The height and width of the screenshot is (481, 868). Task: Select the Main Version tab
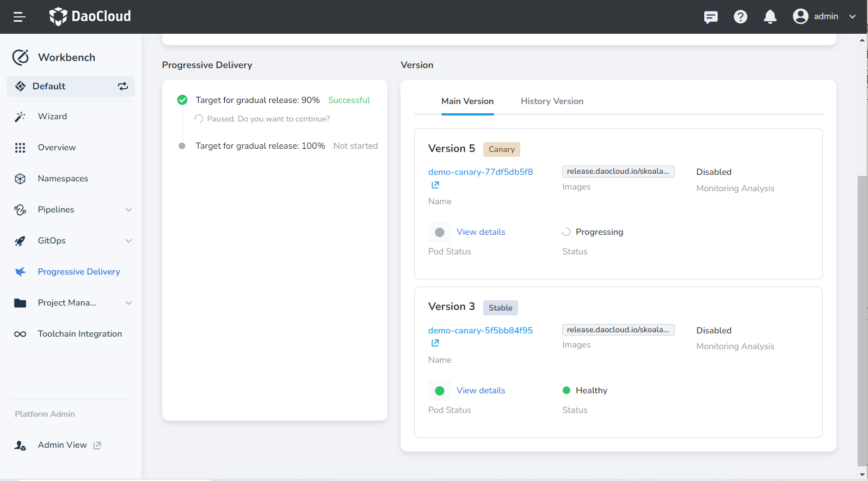[x=467, y=101]
